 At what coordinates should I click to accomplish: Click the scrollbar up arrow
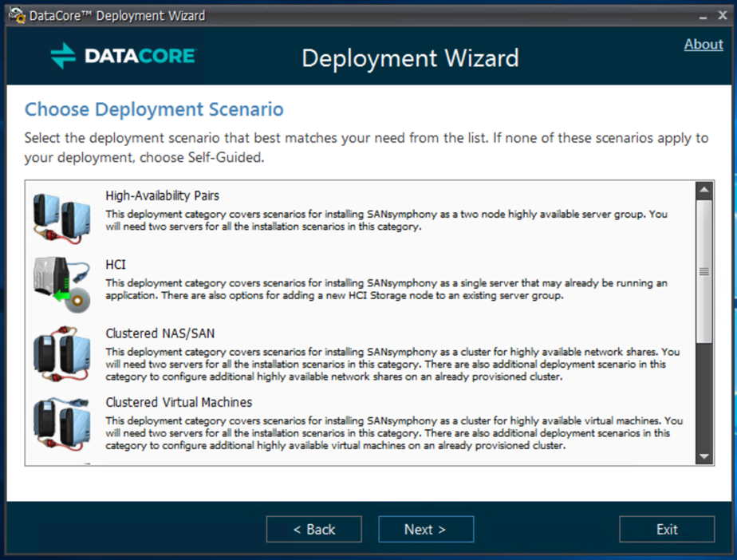pyautogui.click(x=703, y=189)
